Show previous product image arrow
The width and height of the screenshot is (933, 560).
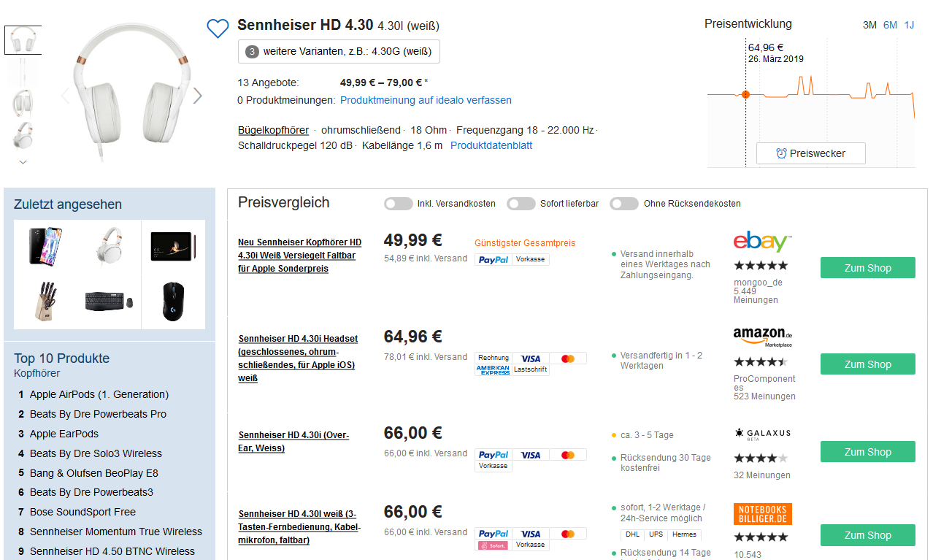pyautogui.click(x=65, y=96)
